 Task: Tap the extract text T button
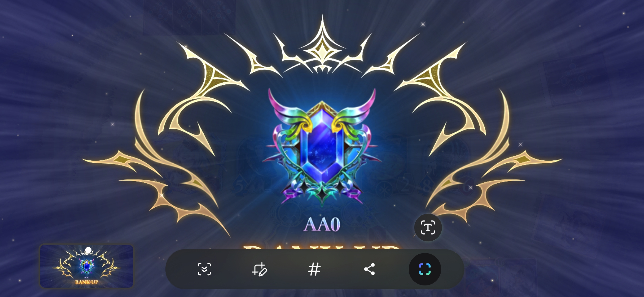(428, 227)
